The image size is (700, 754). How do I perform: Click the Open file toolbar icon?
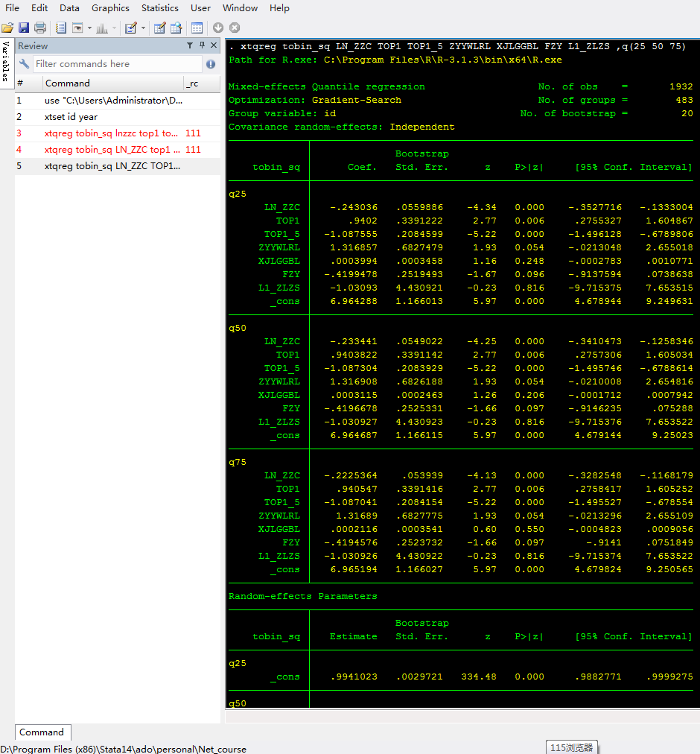click(x=7, y=28)
